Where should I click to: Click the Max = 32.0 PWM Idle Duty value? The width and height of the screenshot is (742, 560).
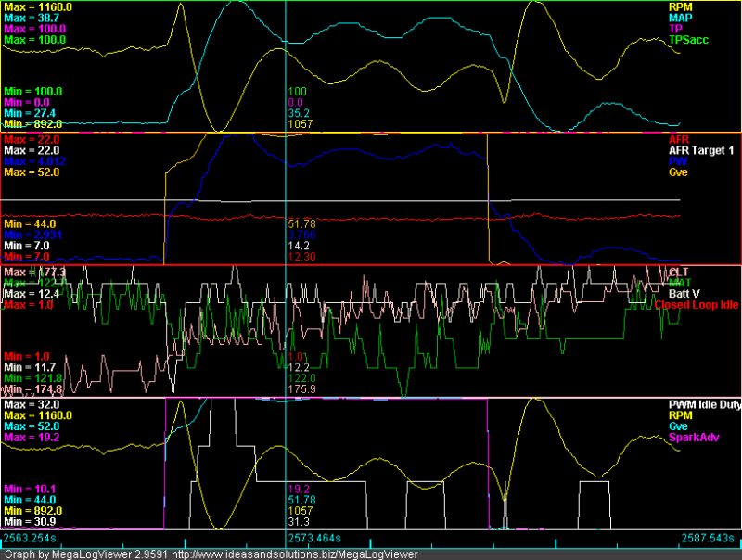tap(32, 404)
